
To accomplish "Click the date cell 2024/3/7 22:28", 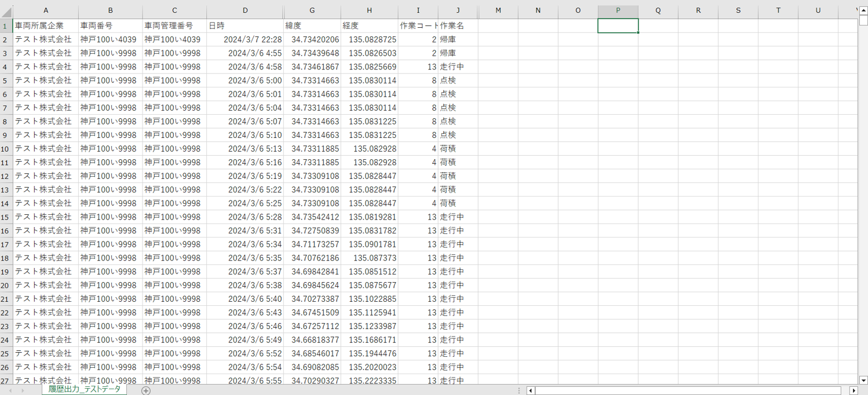I will point(245,39).
